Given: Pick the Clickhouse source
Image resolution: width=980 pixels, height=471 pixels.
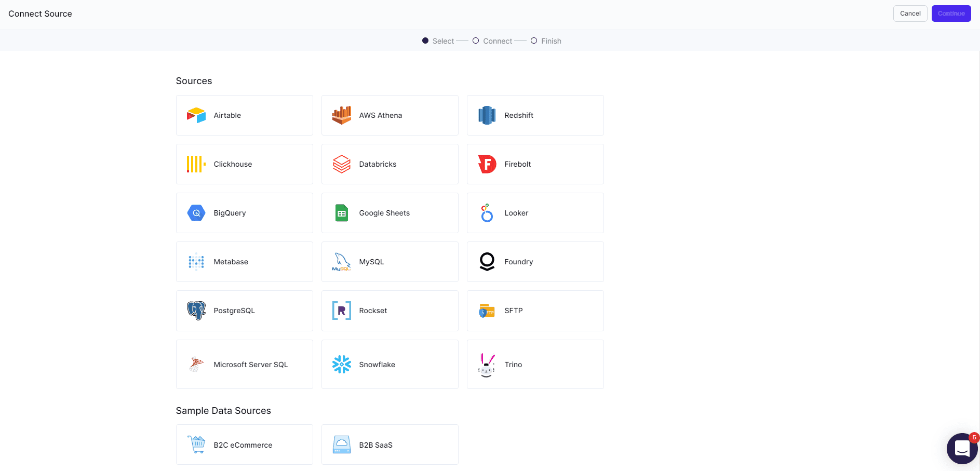Looking at the screenshot, I should coord(244,164).
